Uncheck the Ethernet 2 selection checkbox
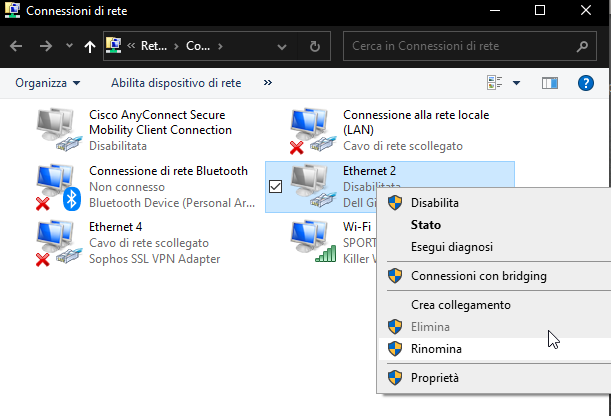The width and height of the screenshot is (611, 416). 275,187
